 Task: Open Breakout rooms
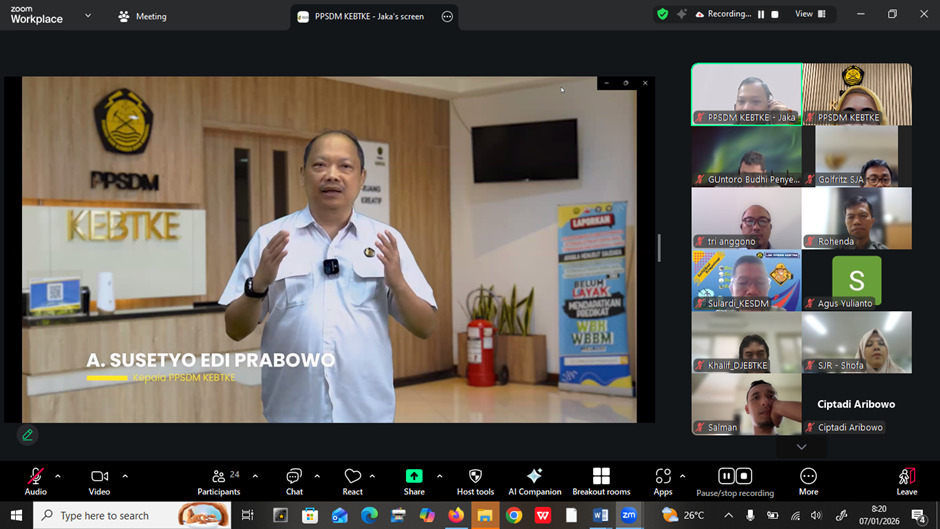[x=601, y=478]
